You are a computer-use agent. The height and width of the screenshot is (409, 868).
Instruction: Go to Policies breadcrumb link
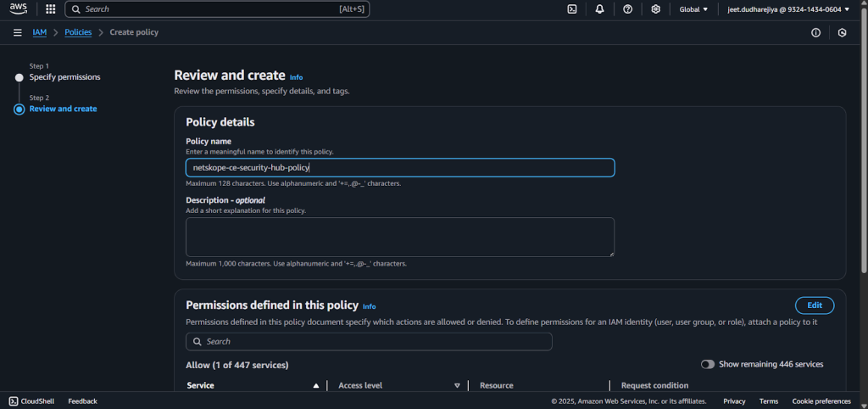pyautogui.click(x=78, y=32)
